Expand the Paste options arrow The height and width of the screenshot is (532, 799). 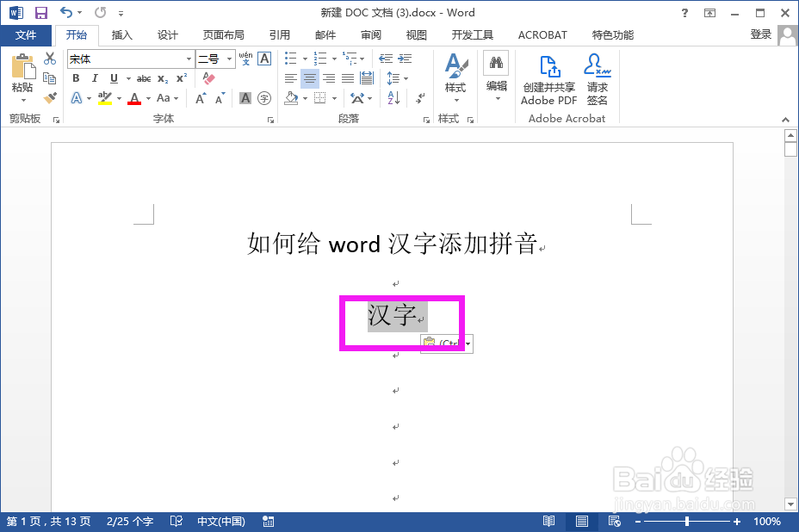[x=22, y=100]
